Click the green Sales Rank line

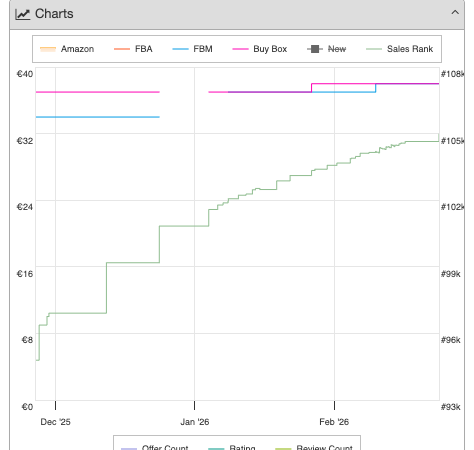click(183, 226)
